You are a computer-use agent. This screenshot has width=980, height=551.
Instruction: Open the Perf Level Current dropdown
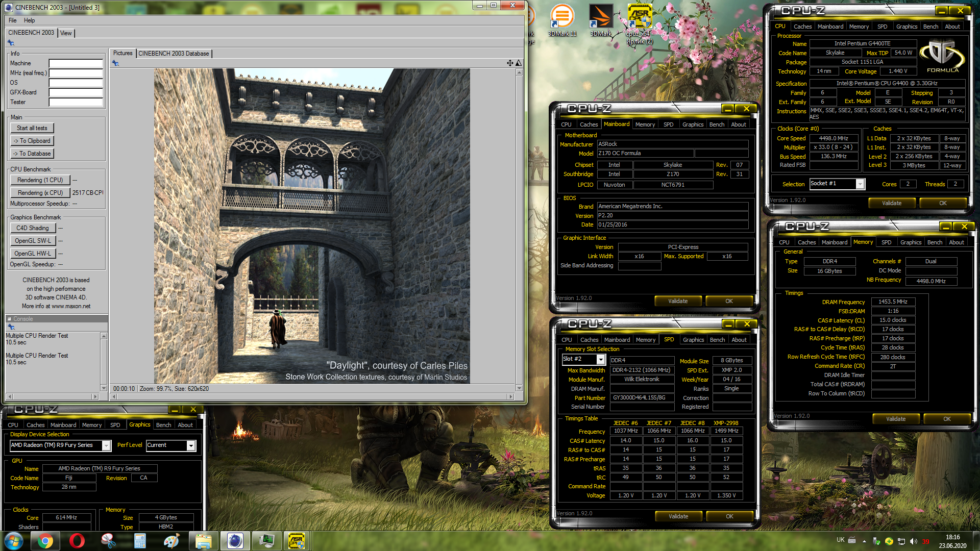191,446
